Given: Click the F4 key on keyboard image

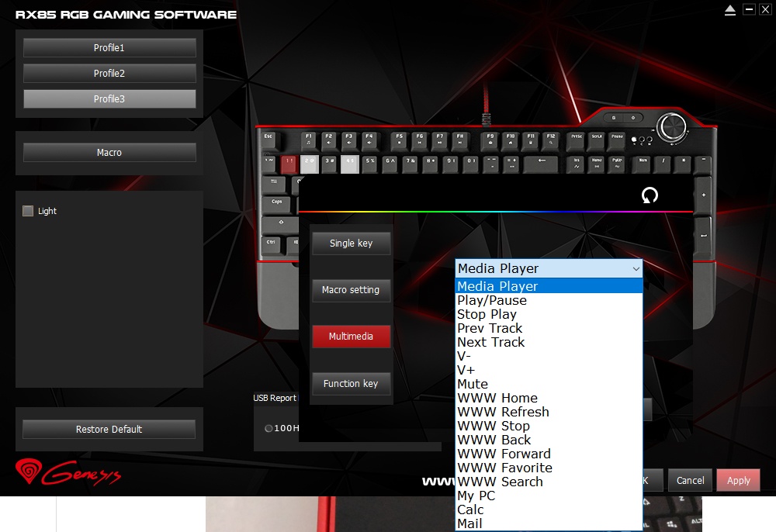Looking at the screenshot, I should [369, 140].
